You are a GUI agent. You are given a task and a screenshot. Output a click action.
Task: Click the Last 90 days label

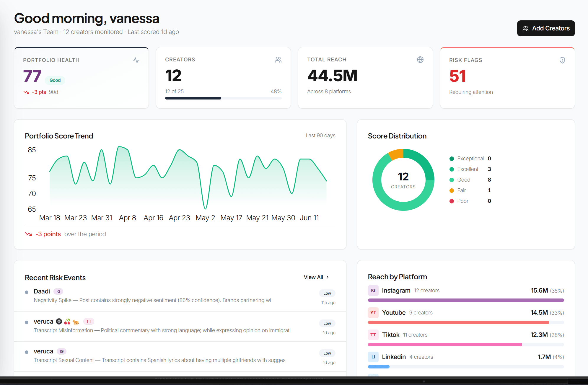coord(320,136)
